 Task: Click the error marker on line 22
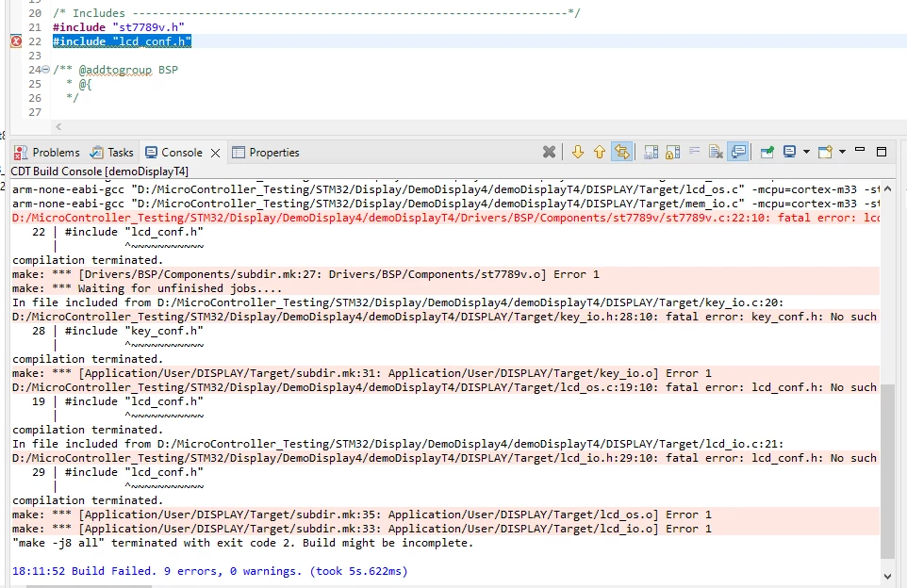[x=16, y=41]
